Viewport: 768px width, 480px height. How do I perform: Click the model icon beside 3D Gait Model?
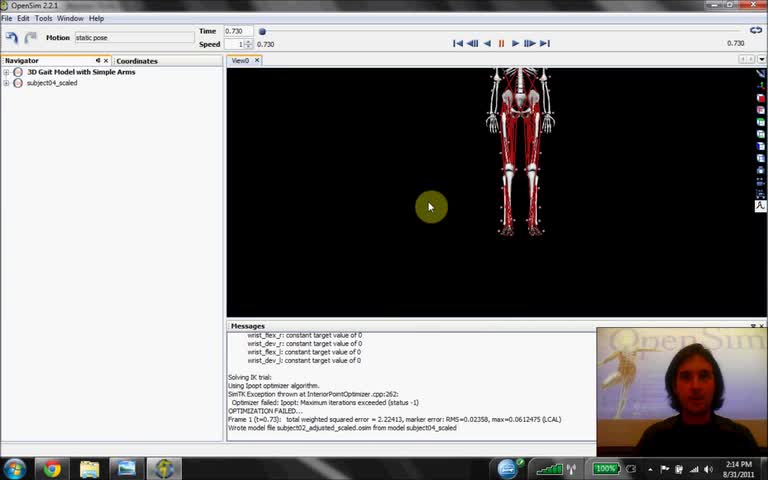point(18,72)
